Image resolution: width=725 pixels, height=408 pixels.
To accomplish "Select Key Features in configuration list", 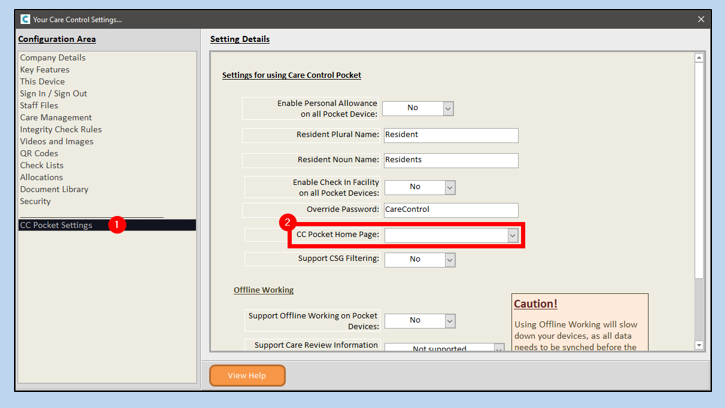I will [45, 70].
